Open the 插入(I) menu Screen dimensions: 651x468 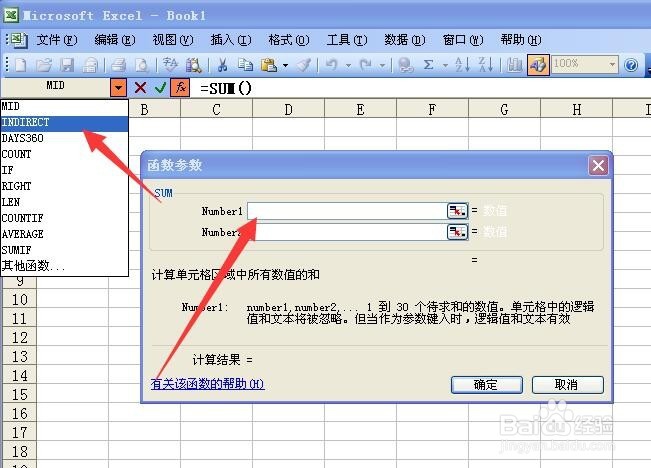point(231,40)
